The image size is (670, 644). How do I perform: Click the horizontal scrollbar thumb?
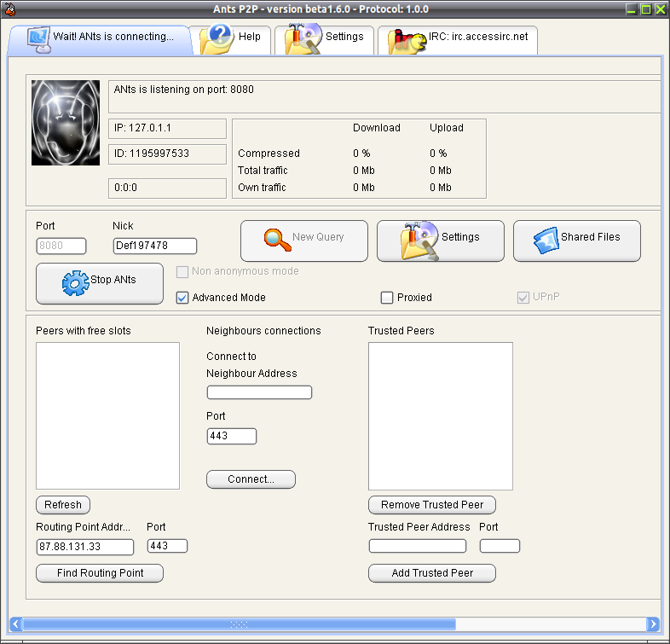[x=240, y=624]
